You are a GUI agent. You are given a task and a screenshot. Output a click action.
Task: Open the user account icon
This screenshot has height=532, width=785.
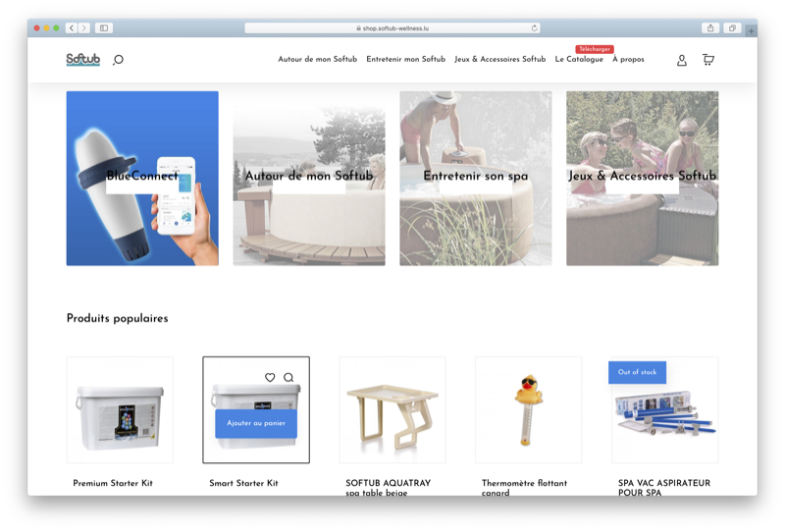pos(681,61)
